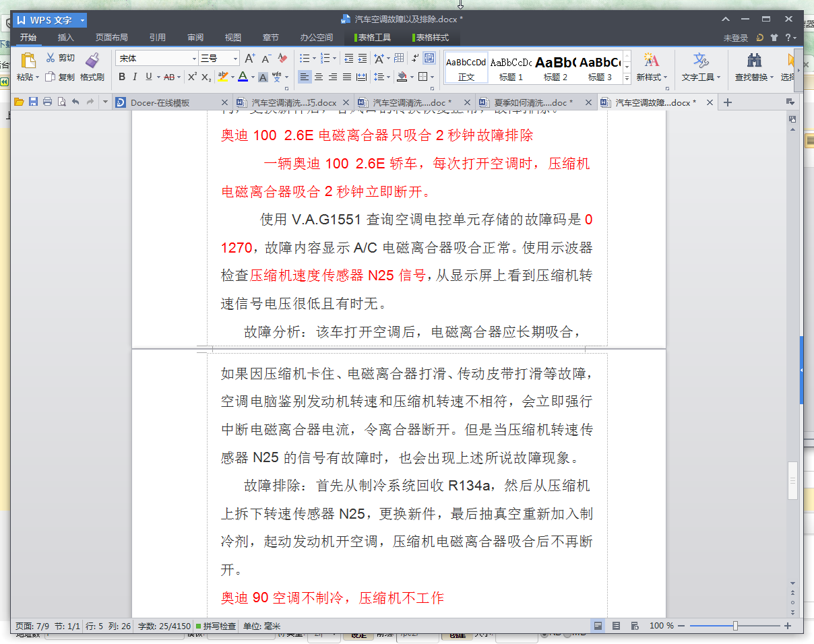Switch to print layout view in status bar
814x644 pixels.
click(x=598, y=626)
